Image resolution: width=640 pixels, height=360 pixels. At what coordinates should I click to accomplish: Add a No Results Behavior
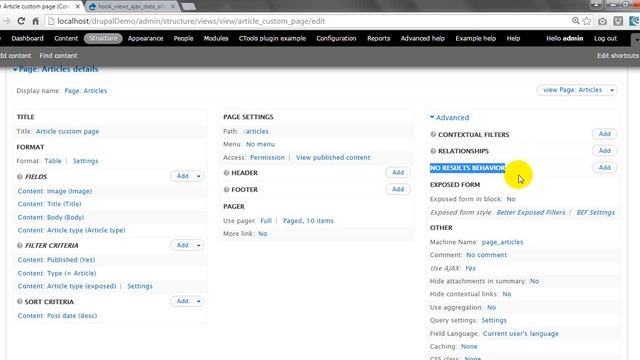[604, 168]
